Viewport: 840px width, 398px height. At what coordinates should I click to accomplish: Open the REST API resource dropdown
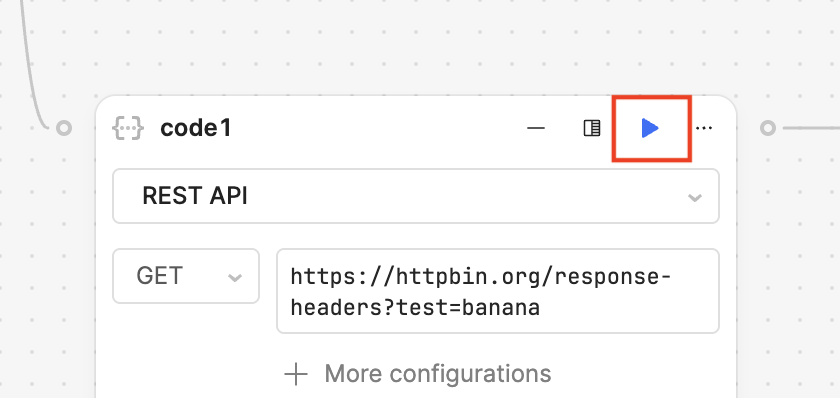(x=416, y=196)
